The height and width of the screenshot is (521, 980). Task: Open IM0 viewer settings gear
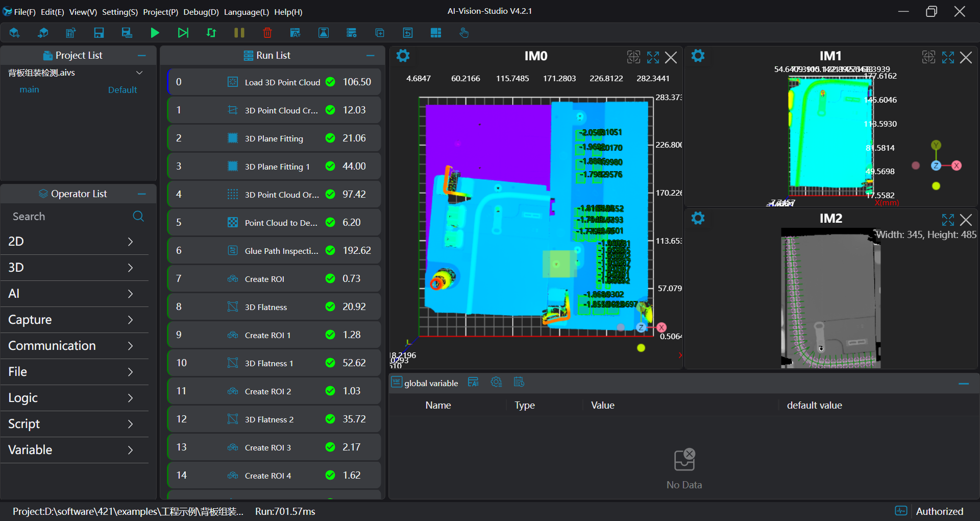[403, 56]
